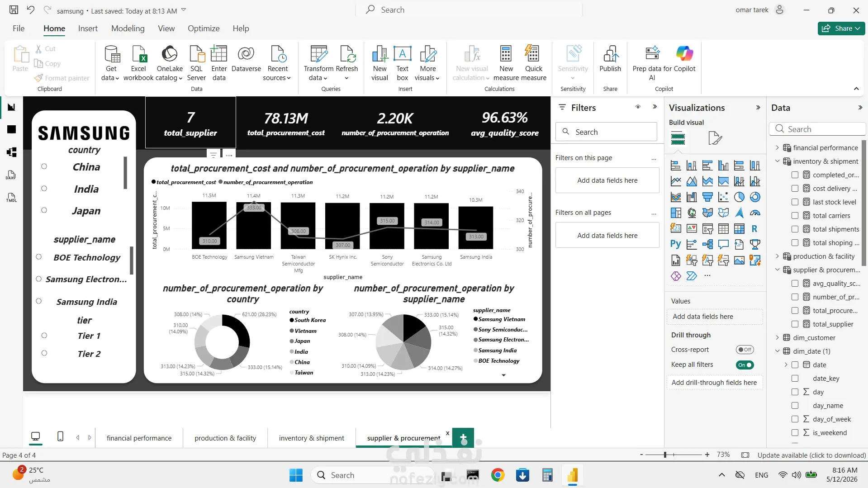This screenshot has width=868, height=488.
Task: Select the Pie chart visualization
Action: tap(739, 197)
